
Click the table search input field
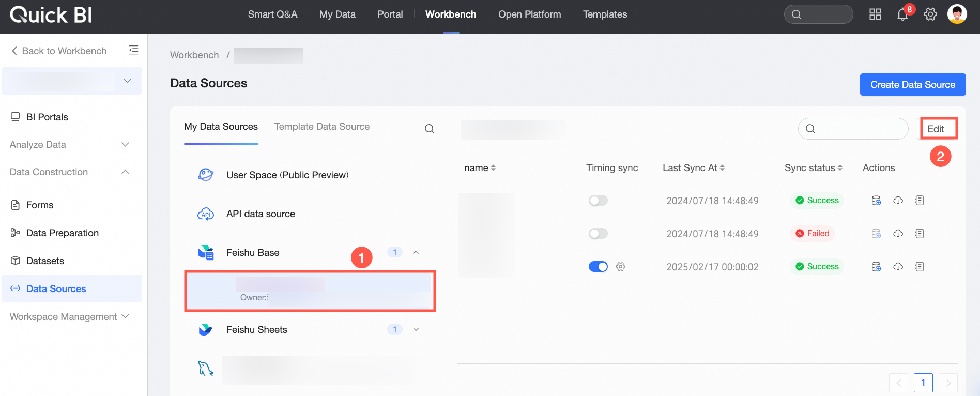(x=853, y=129)
